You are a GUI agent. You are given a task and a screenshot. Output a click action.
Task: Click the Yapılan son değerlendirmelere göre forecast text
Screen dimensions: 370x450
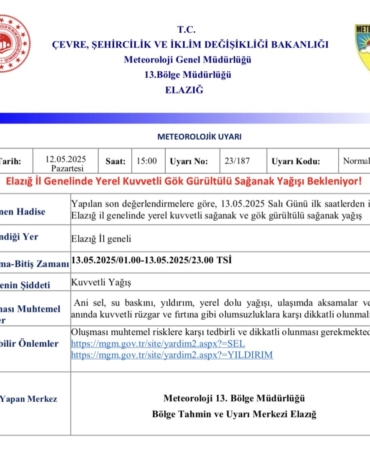[x=220, y=210]
